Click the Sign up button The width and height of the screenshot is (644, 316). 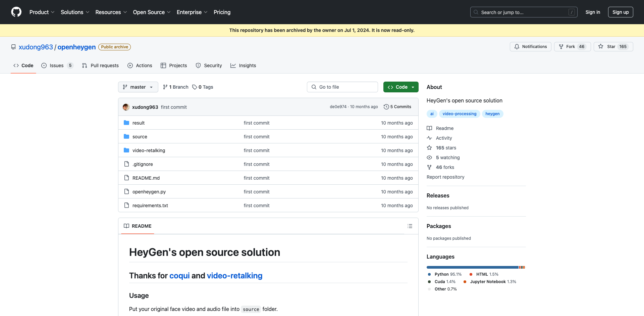pos(621,12)
